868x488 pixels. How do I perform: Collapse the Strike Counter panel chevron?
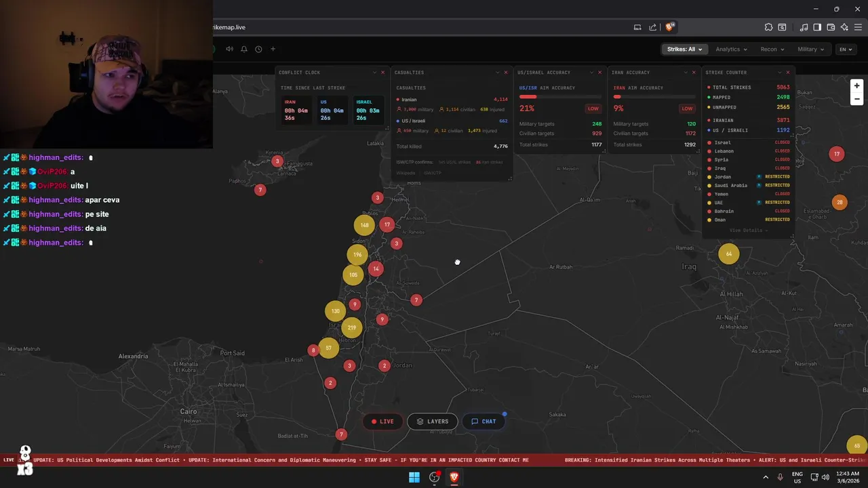click(x=778, y=73)
